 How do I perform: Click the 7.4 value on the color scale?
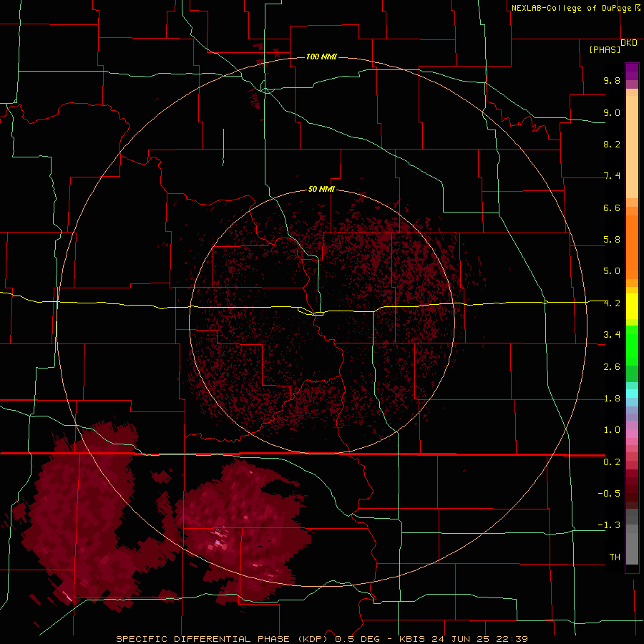[x=612, y=176]
